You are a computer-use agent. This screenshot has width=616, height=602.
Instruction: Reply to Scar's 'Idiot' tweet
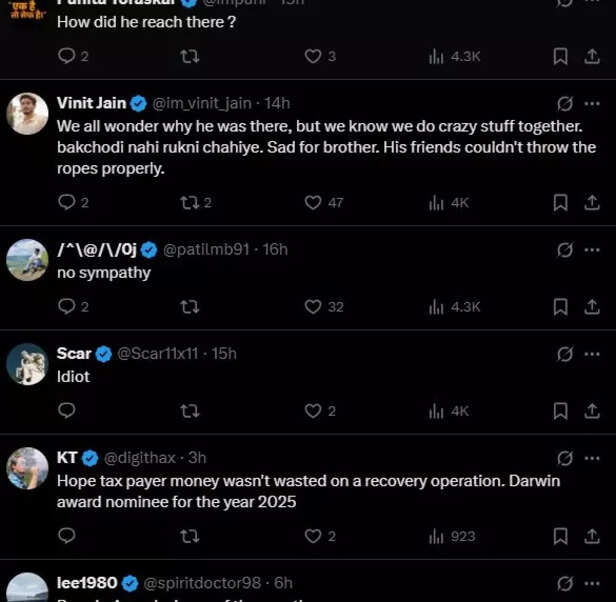click(67, 410)
